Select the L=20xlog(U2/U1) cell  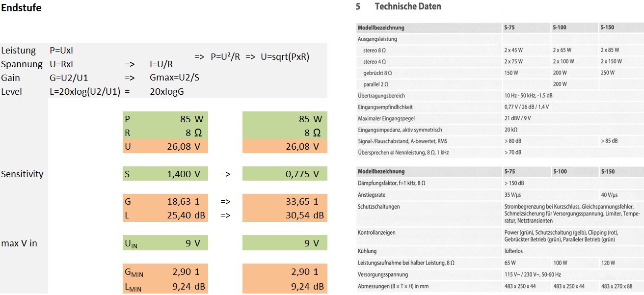(85, 92)
